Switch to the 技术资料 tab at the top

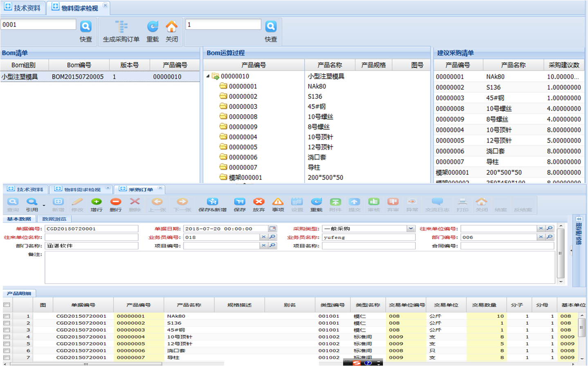[x=22, y=8]
